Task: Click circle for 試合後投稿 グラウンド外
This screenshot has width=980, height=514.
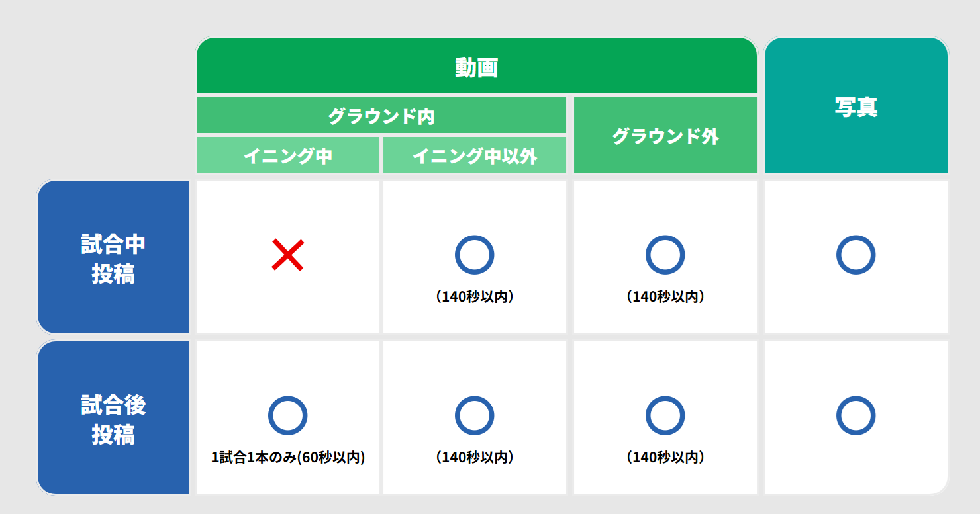Action: coord(665,415)
